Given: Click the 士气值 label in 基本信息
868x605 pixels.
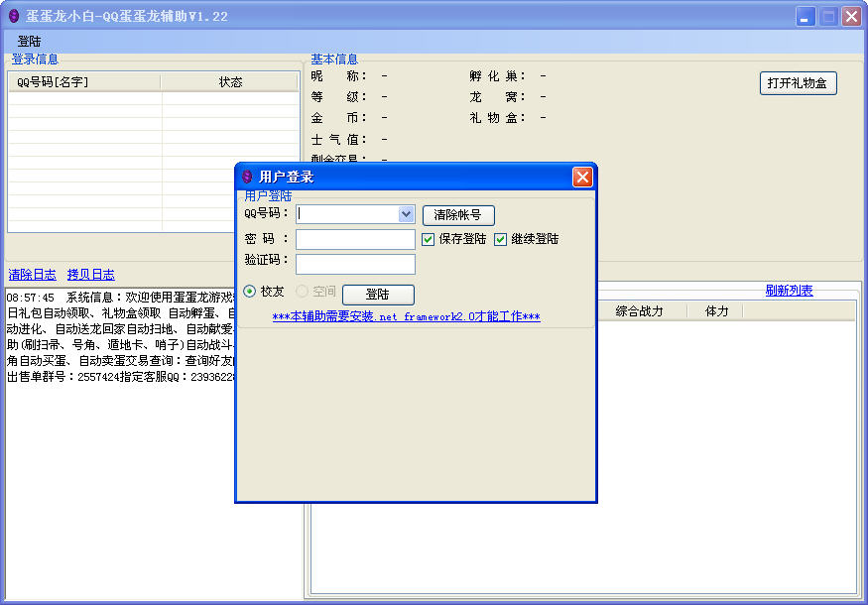Looking at the screenshot, I should coord(338,139).
